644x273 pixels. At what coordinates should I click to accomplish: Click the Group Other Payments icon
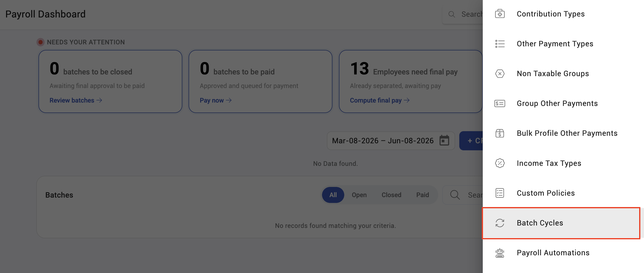(x=500, y=103)
